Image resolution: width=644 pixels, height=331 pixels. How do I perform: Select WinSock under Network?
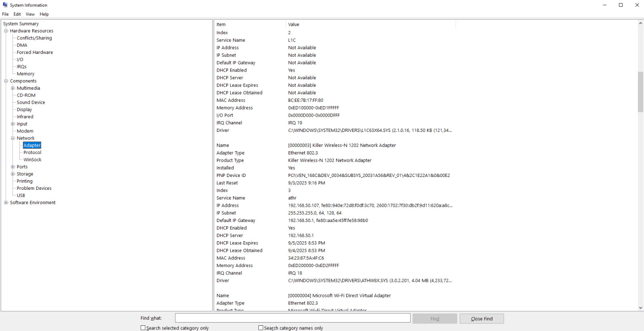33,160
